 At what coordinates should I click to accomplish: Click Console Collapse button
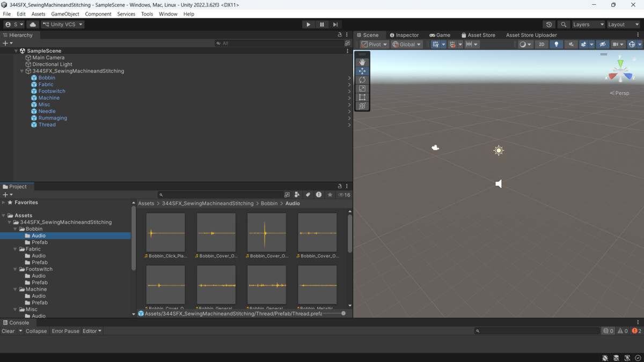pyautogui.click(x=36, y=331)
